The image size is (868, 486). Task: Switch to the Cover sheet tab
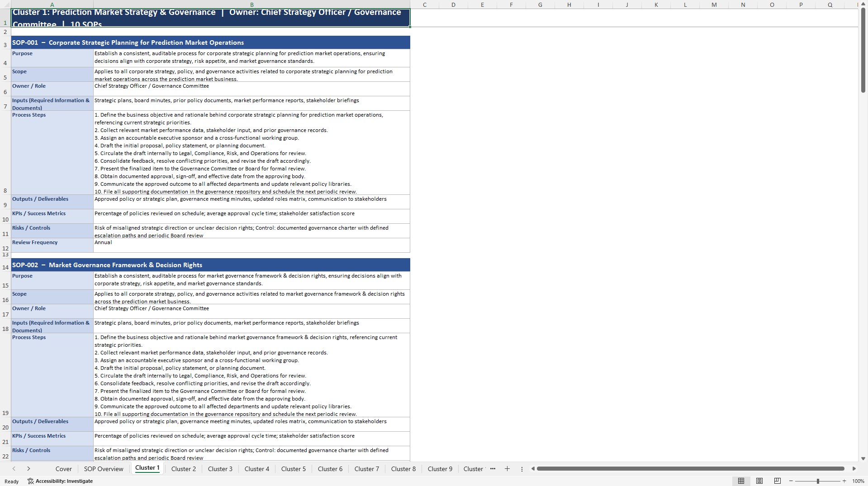63,469
